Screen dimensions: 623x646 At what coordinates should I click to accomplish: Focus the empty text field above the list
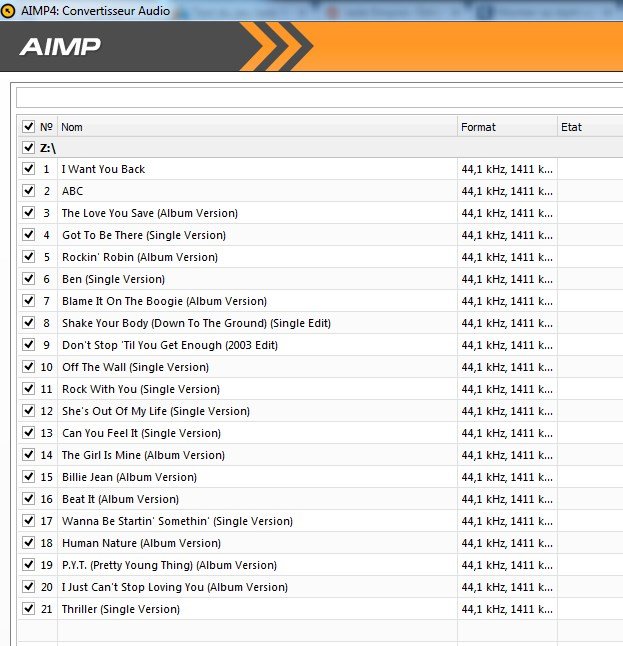click(x=318, y=98)
